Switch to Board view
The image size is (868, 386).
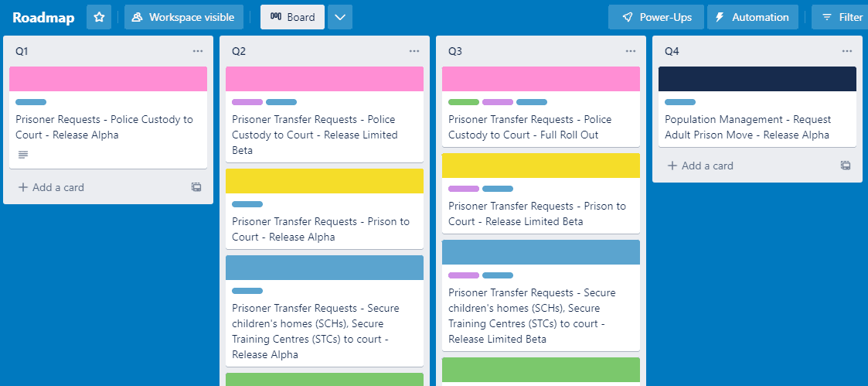coord(292,17)
